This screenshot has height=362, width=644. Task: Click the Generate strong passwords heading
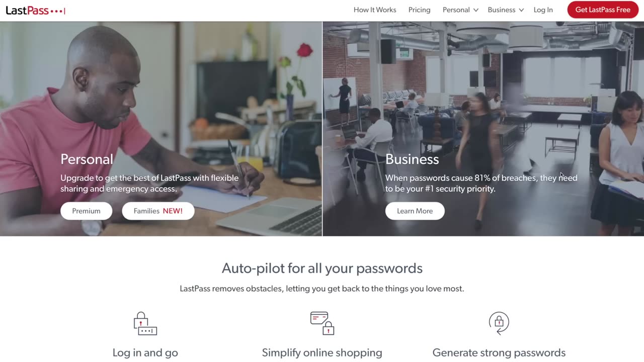(x=499, y=352)
